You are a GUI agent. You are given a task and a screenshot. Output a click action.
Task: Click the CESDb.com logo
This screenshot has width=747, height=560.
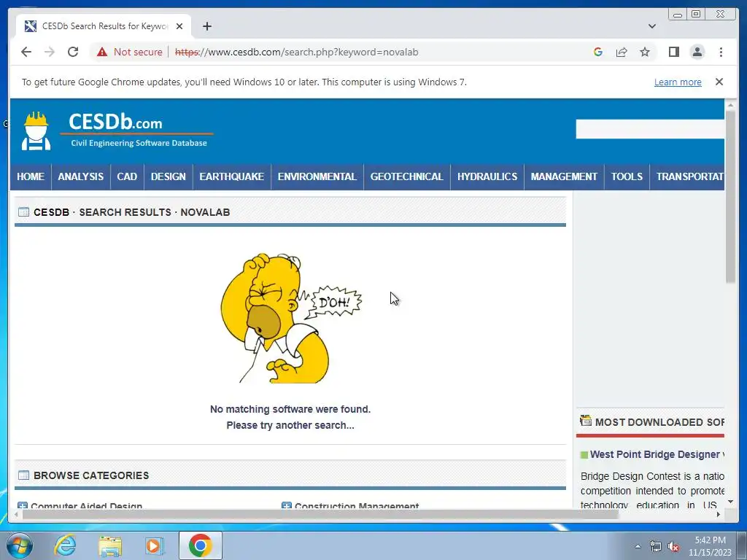138,130
